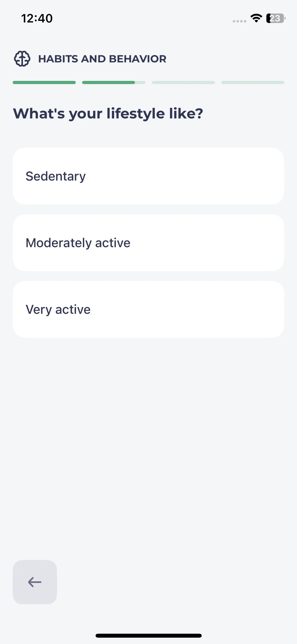Tap the Habits and Behavior section title
The height and width of the screenshot is (644, 297).
point(102,59)
